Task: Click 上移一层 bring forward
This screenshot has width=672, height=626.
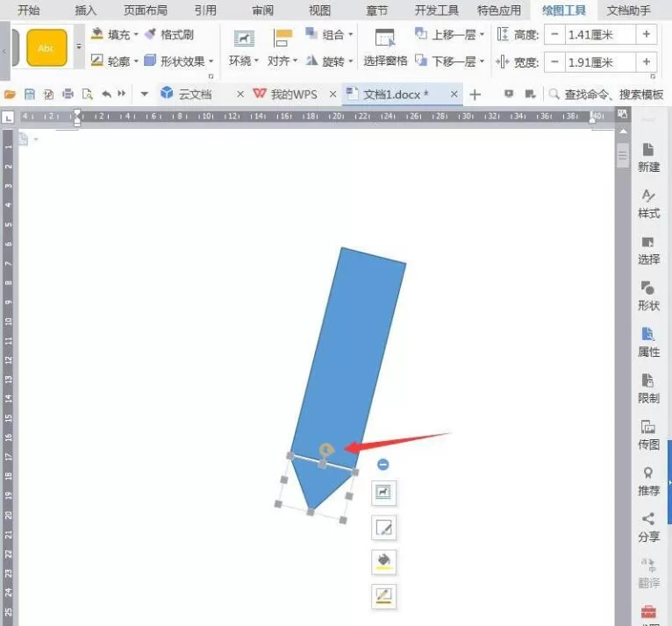Action: (450, 34)
